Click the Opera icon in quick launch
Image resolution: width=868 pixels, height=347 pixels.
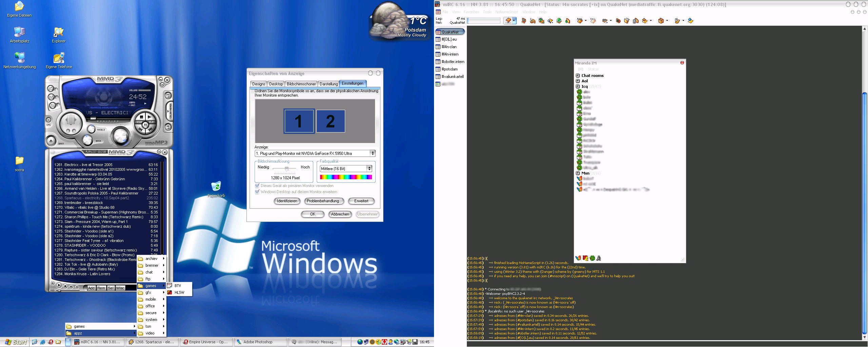pos(51,342)
